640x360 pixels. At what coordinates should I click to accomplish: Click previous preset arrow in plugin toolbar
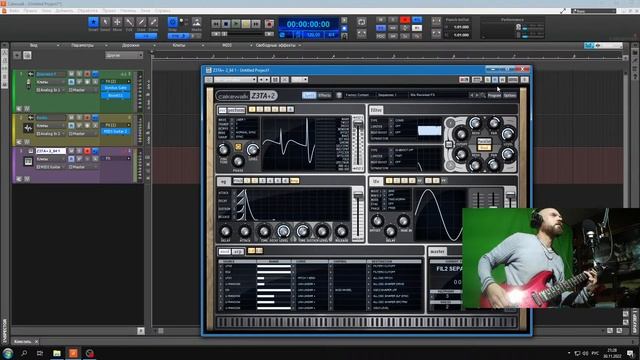tap(261, 80)
